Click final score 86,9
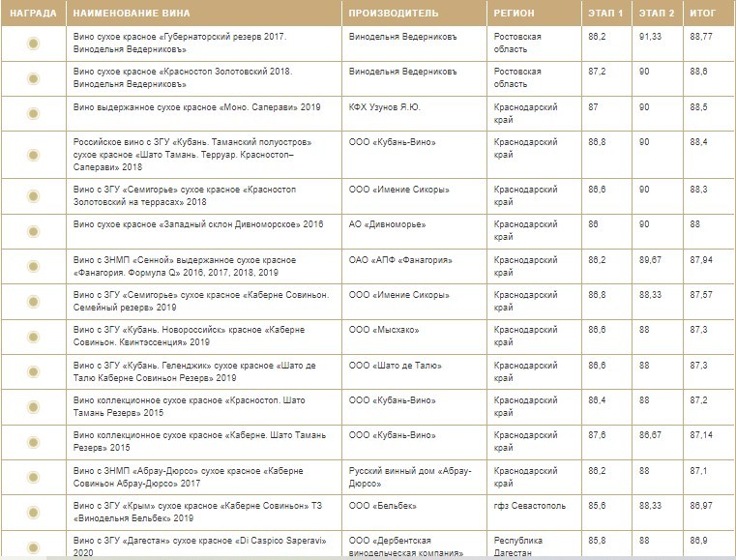 pyautogui.click(x=698, y=541)
